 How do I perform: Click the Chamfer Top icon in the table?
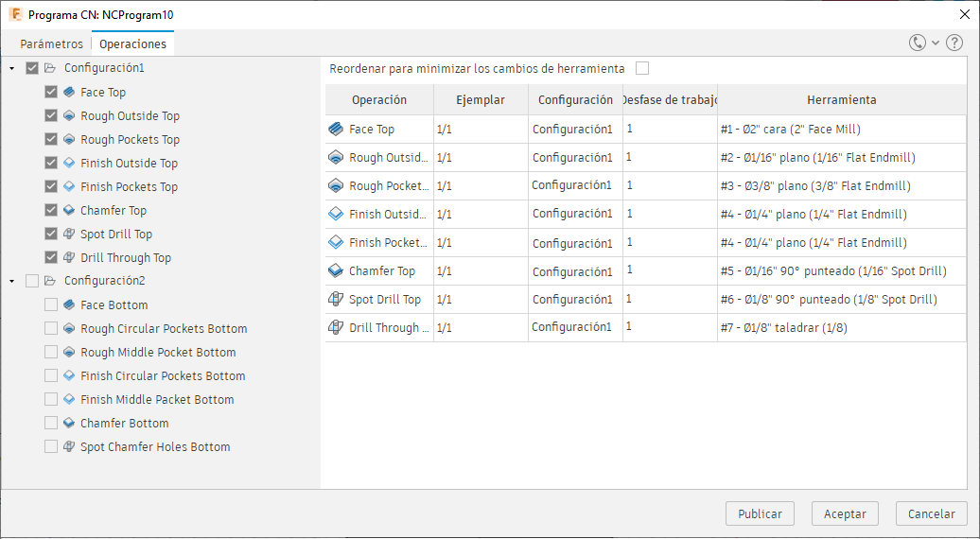coord(336,271)
